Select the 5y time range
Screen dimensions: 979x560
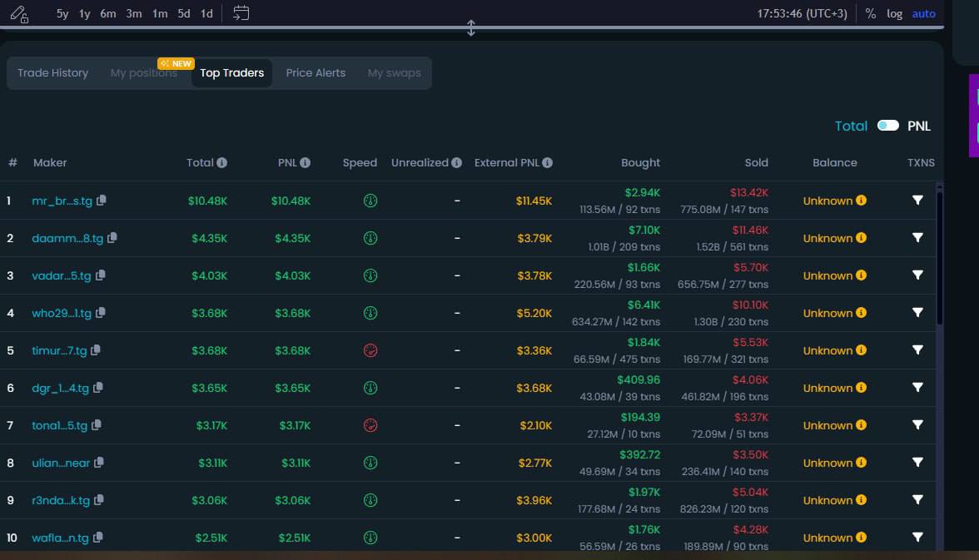pyautogui.click(x=62, y=13)
